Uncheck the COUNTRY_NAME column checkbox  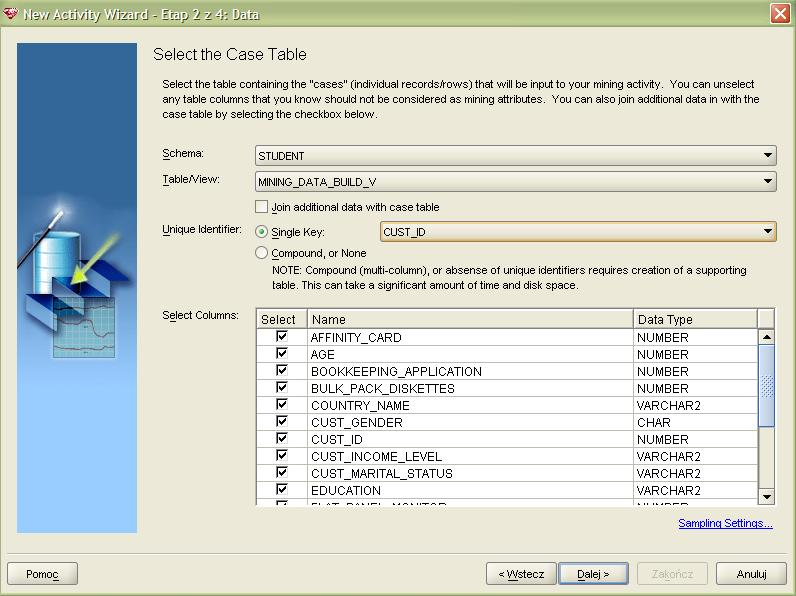(282, 405)
